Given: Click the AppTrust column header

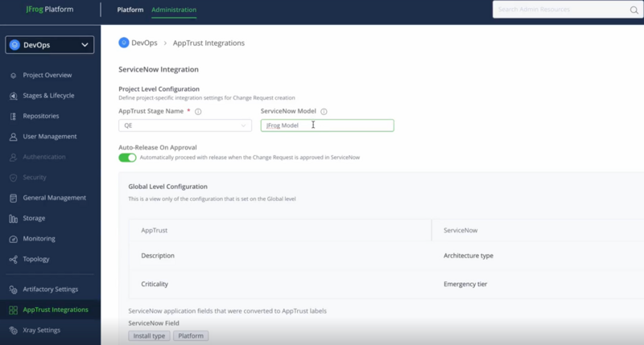Looking at the screenshot, I should click(x=155, y=231).
